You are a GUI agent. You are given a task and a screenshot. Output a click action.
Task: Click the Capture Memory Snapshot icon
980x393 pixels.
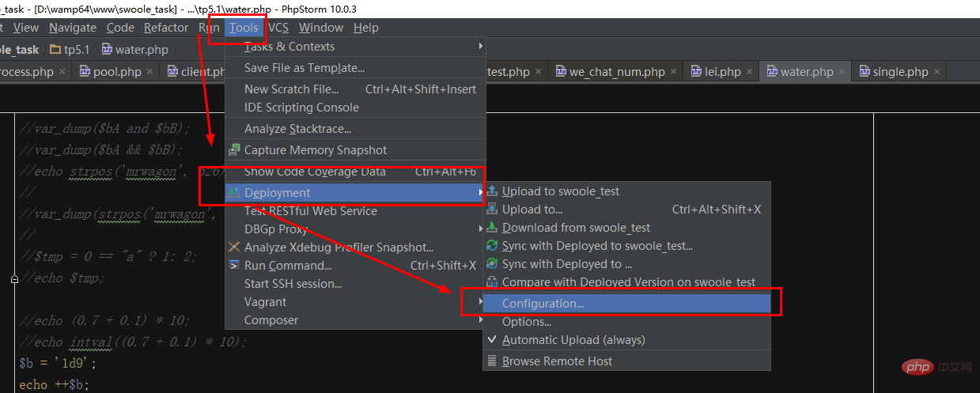click(x=234, y=150)
